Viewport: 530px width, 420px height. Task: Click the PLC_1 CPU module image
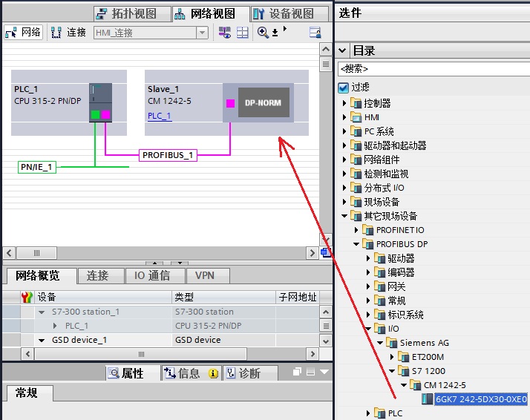coord(100,102)
